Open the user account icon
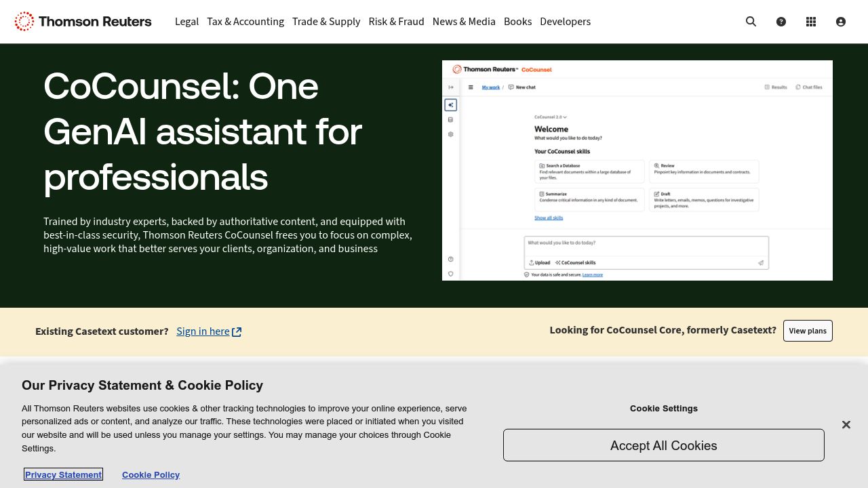Image resolution: width=868 pixels, height=488 pixels. tap(841, 22)
